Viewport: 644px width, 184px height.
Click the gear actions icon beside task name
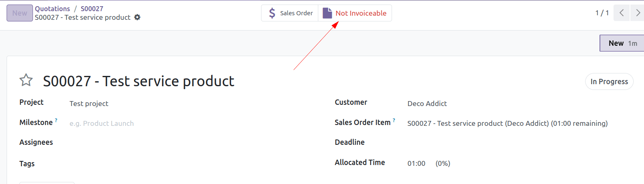138,17
